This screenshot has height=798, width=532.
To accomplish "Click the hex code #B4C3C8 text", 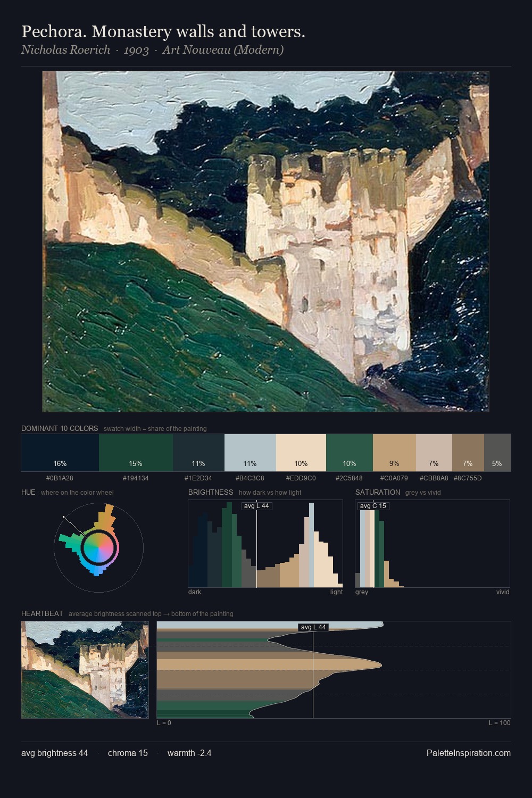I will coord(250,478).
